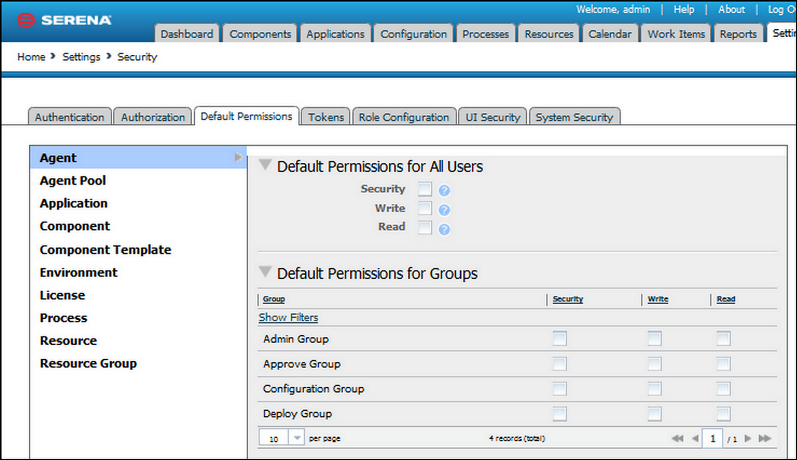
Task: Open the Work Items tab
Action: click(676, 34)
